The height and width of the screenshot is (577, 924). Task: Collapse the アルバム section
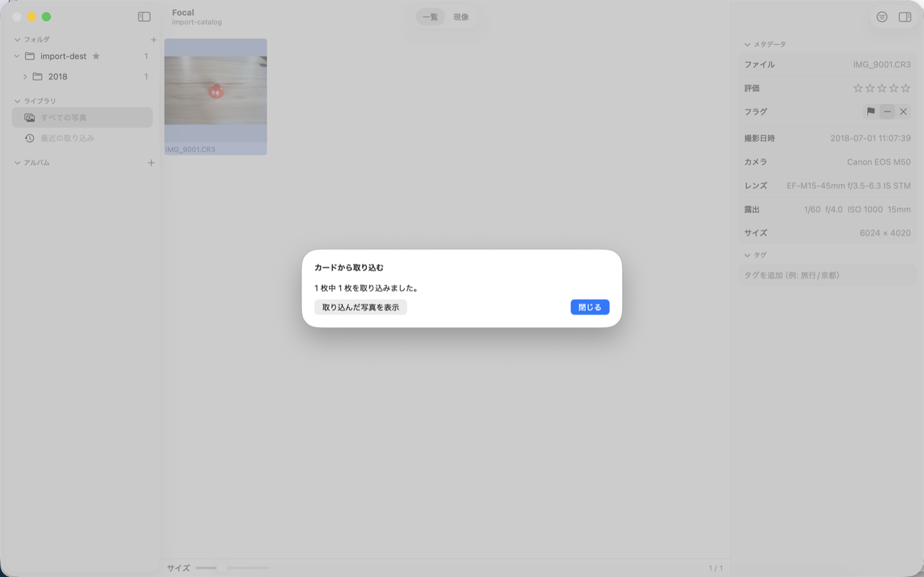[x=17, y=163]
